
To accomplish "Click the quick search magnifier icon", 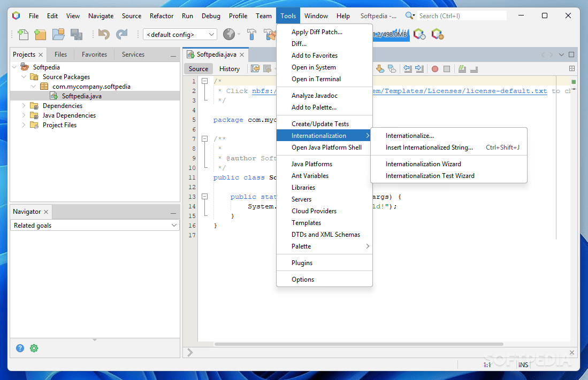I will [410, 15].
